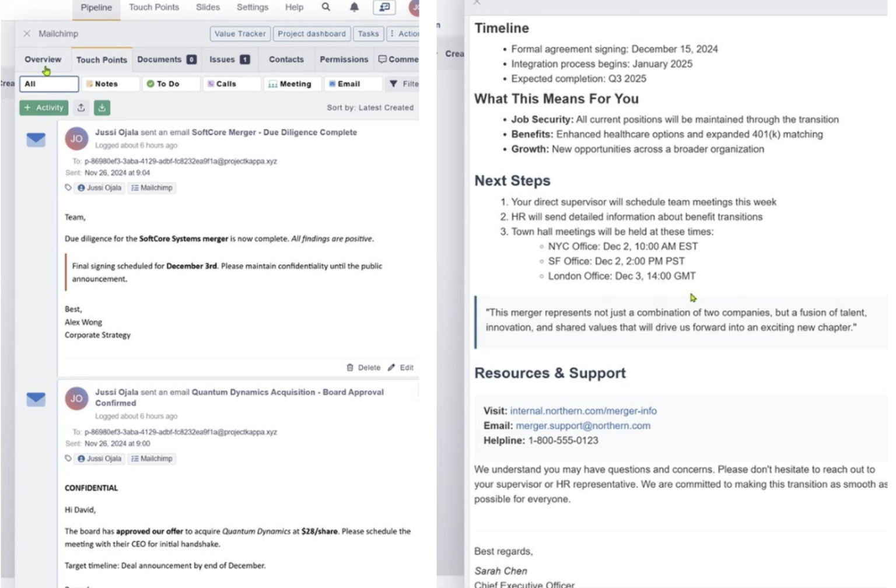Filter touch points by Calls

232,84
